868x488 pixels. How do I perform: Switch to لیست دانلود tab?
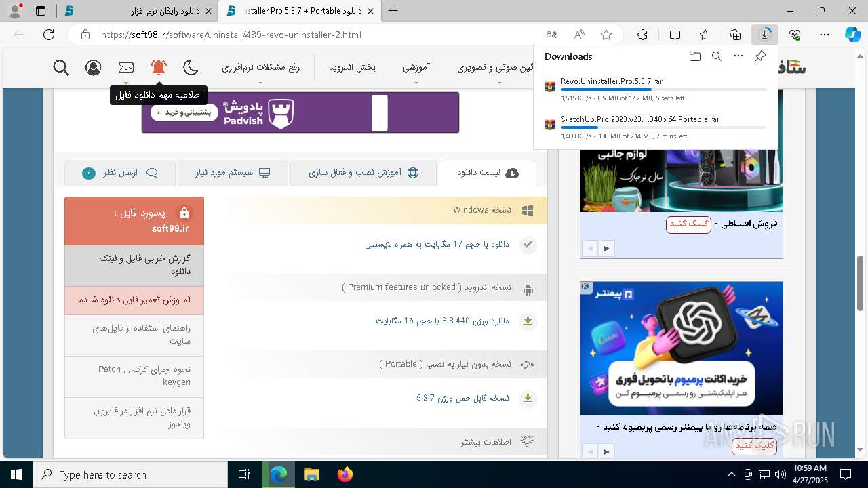(488, 173)
